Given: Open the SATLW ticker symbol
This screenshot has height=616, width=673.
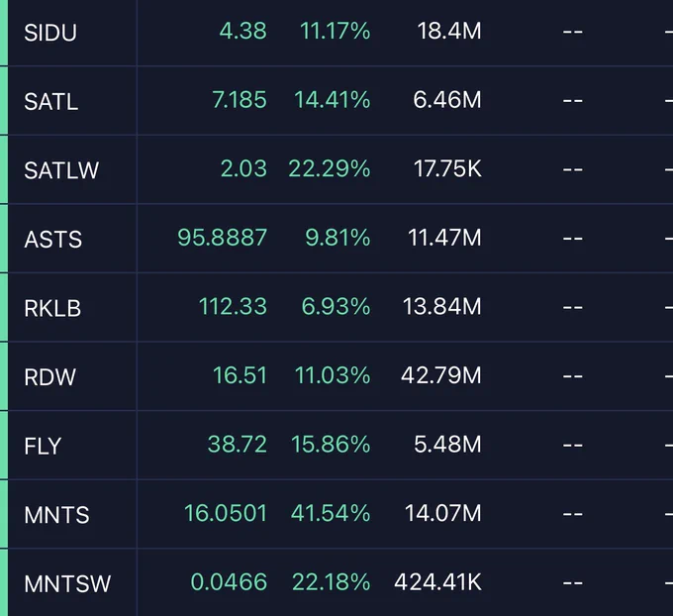Looking at the screenshot, I should point(61,170).
